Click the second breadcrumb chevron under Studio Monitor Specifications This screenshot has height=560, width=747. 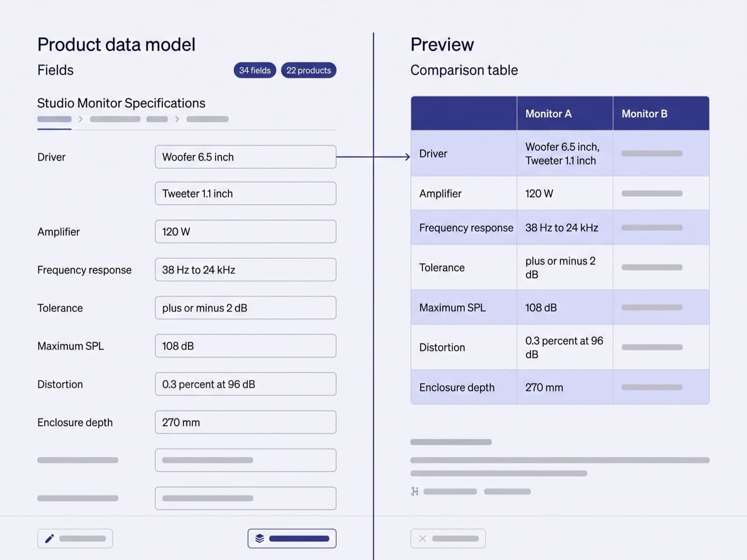click(177, 119)
